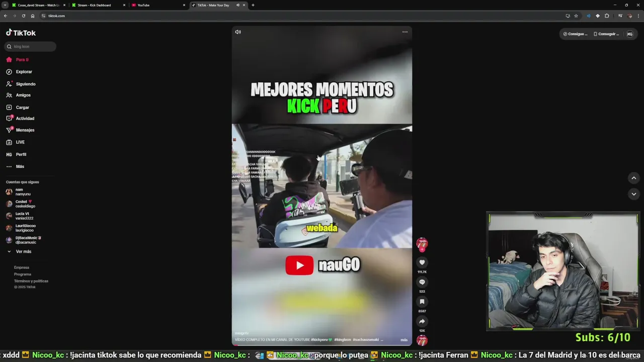The height and width of the screenshot is (362, 644).
Task: Open the MG profile avatar menu
Action: pyautogui.click(x=630, y=34)
